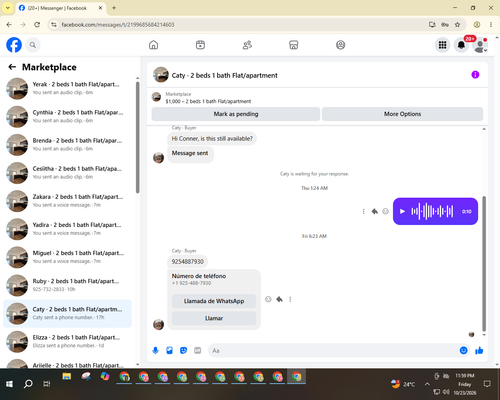Screen dimensions: 500x400
Task: Click the Aa message input field
Action: 333,351
